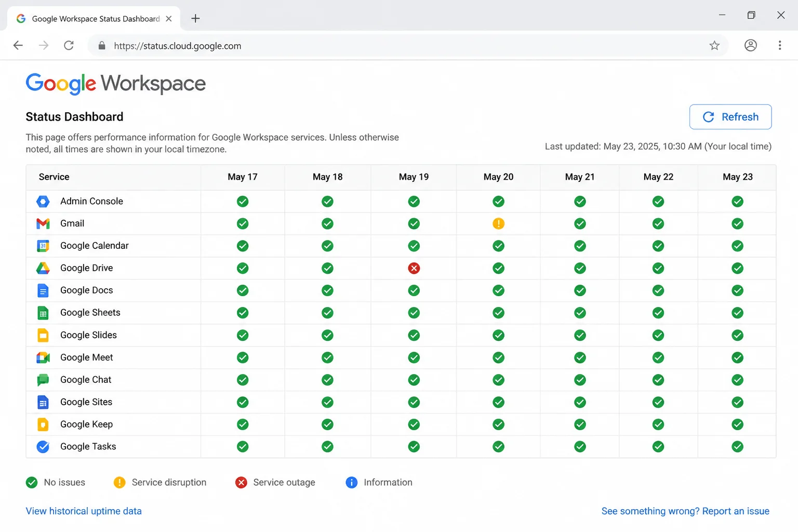This screenshot has width=798, height=532.
Task: Minimize the browser window
Action: click(x=722, y=15)
